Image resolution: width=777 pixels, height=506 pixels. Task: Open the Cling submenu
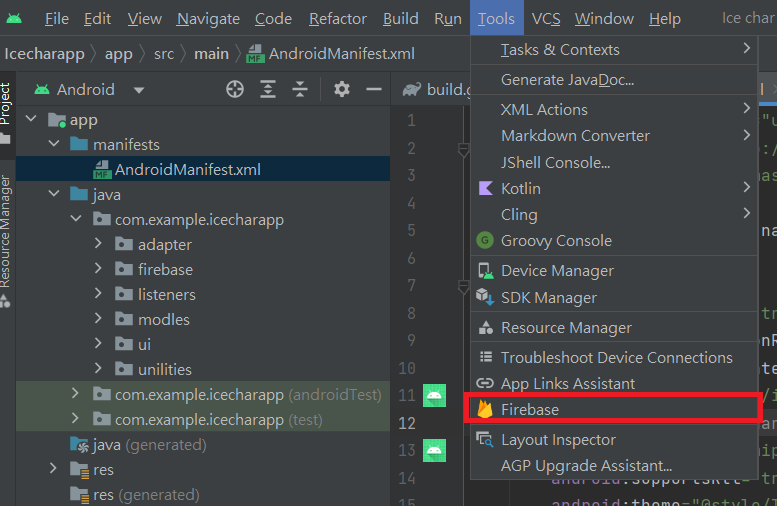click(613, 215)
